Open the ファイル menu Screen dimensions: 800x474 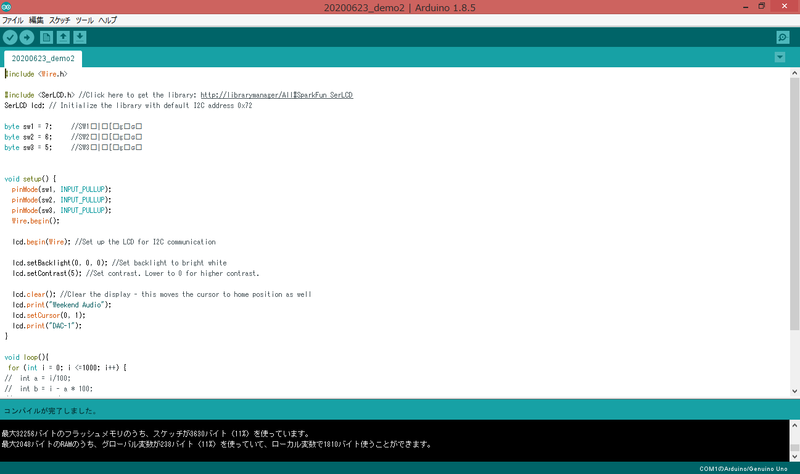pyautogui.click(x=13, y=20)
